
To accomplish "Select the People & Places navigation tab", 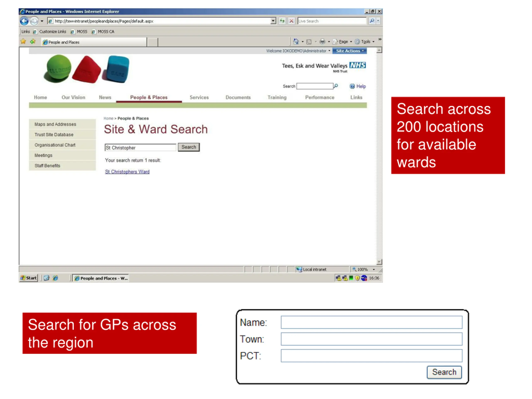I will click(149, 97).
